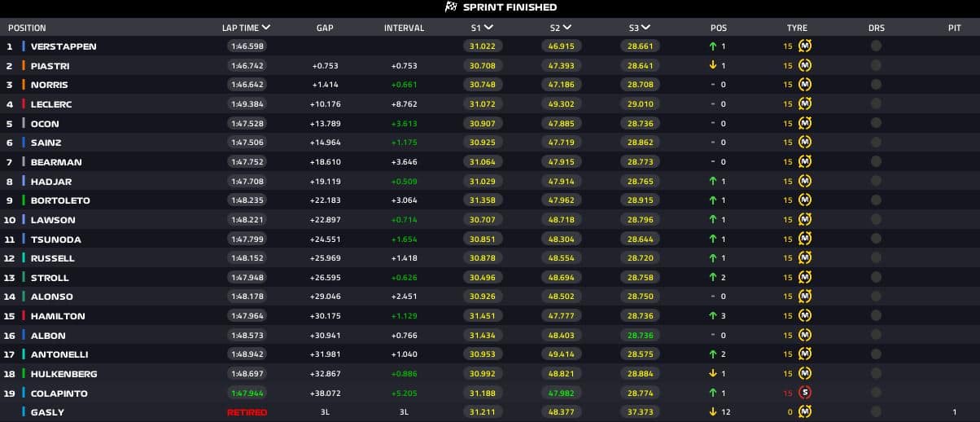980x422 pixels.
Task: Click the Gap column header
Action: point(325,28)
